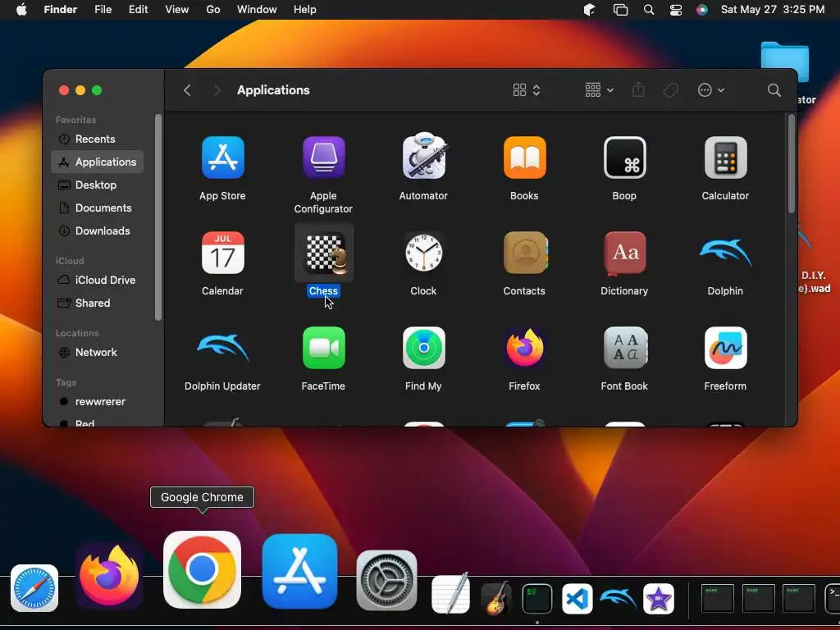Open the Group By dropdown
The image size is (840, 630).
(x=599, y=90)
